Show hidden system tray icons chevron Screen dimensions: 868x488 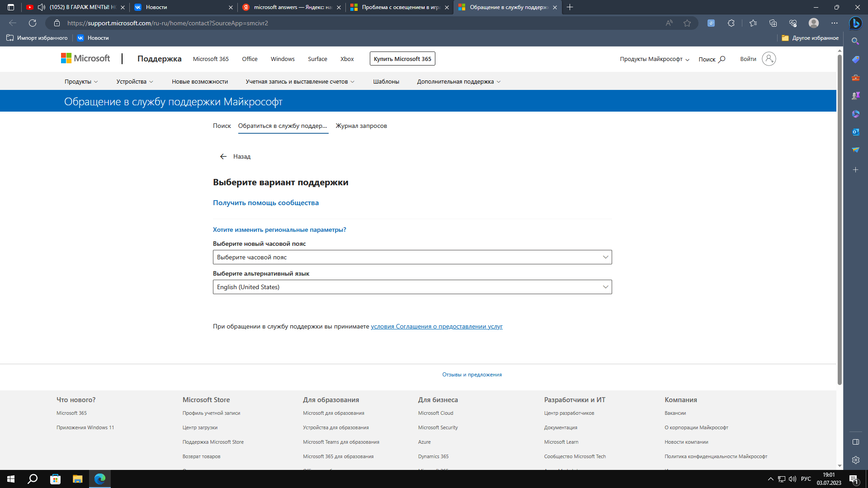(771, 479)
